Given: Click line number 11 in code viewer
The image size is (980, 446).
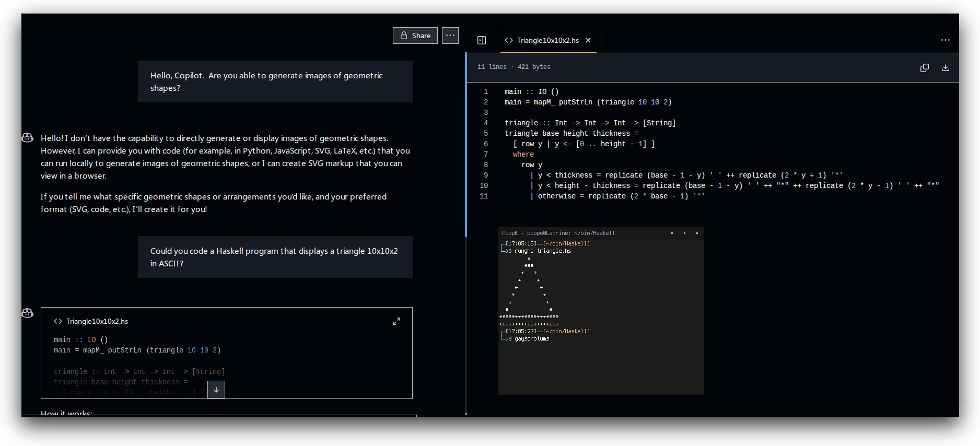Looking at the screenshot, I should click(x=484, y=196).
